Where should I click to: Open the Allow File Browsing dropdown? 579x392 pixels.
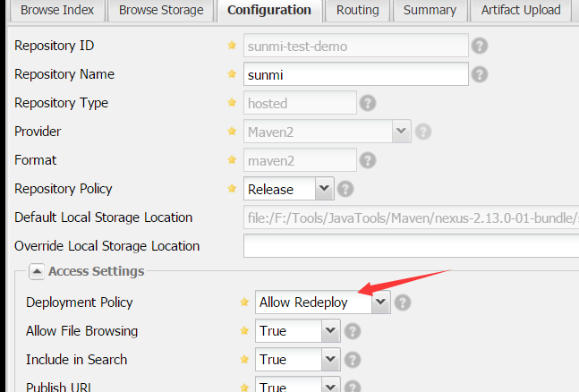point(330,331)
